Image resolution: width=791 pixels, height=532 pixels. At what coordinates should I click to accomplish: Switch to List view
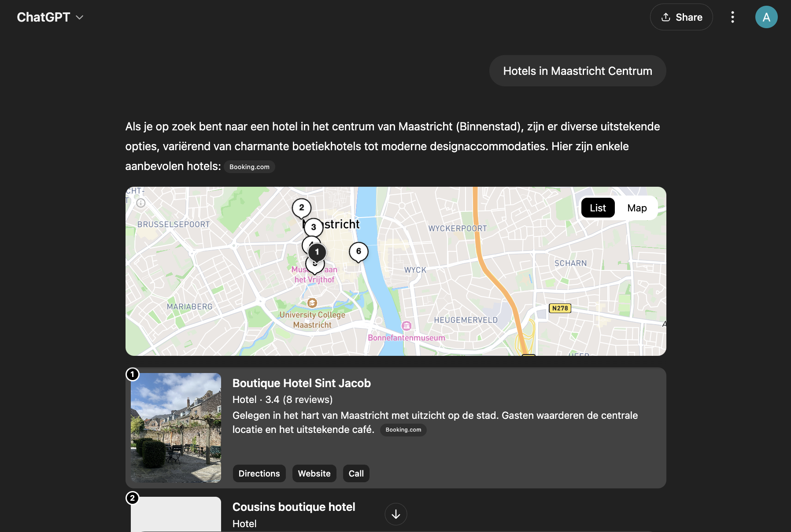tap(598, 208)
